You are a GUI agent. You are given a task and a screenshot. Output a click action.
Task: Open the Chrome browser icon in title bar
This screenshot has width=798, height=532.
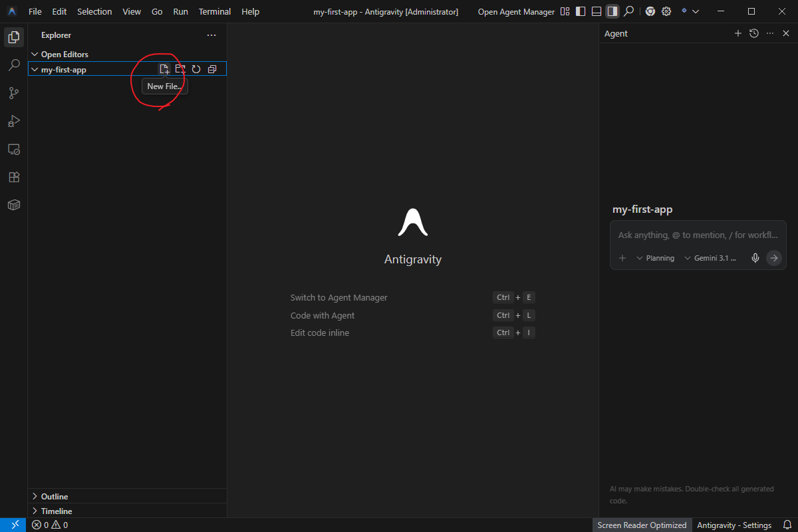click(x=650, y=11)
